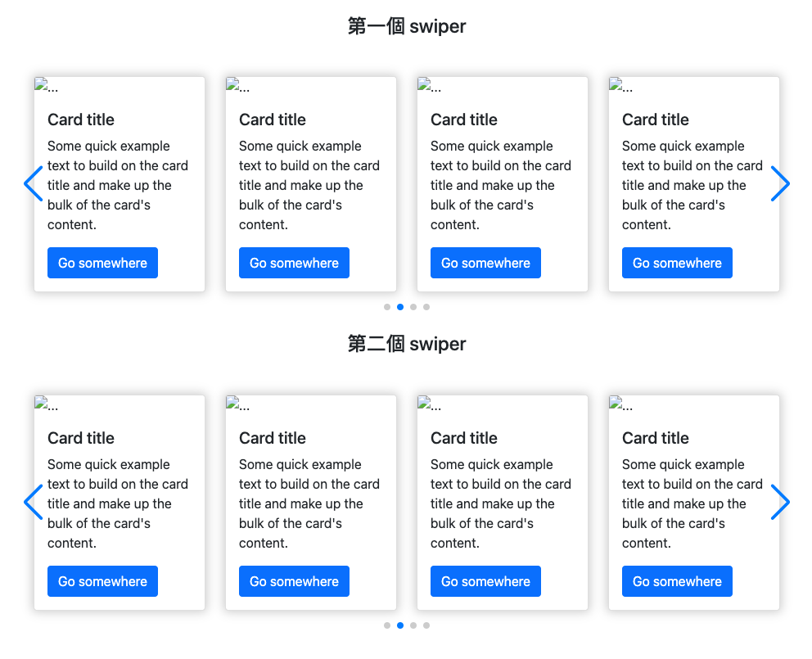Click broken image icon on second swiper's second card

[x=232, y=403]
